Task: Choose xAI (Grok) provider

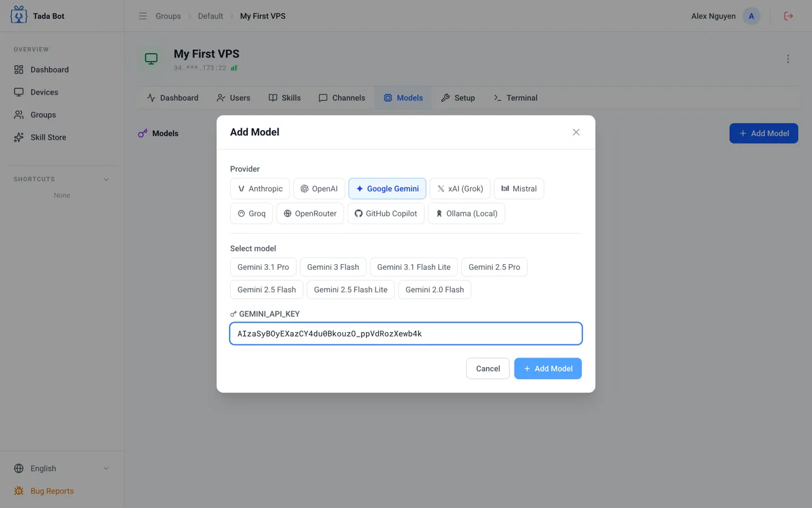Action: tap(460, 189)
